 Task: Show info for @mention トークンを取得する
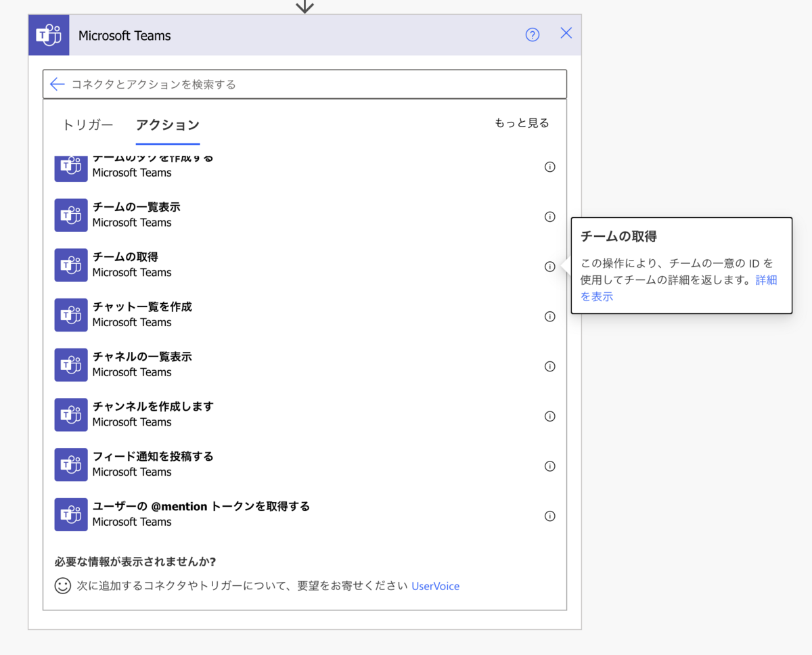tap(550, 516)
